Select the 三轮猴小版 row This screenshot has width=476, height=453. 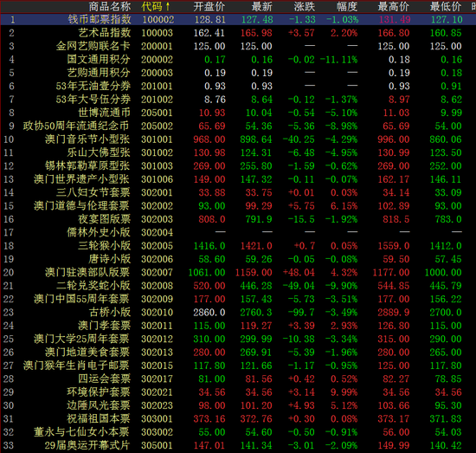(238, 246)
